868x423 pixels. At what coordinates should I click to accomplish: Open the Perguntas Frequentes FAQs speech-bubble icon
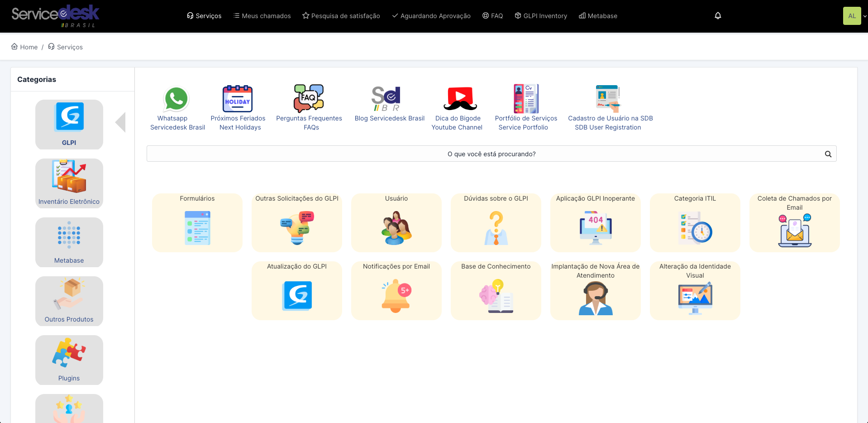pyautogui.click(x=309, y=98)
